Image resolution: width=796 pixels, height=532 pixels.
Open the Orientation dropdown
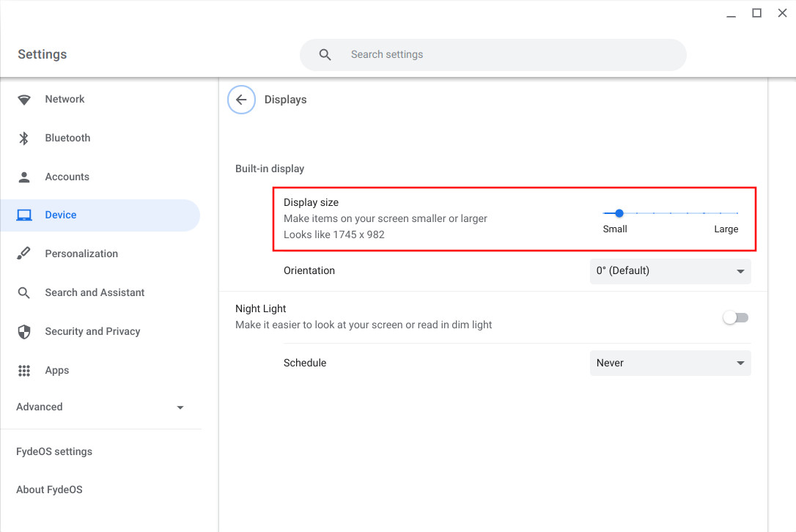[670, 271]
